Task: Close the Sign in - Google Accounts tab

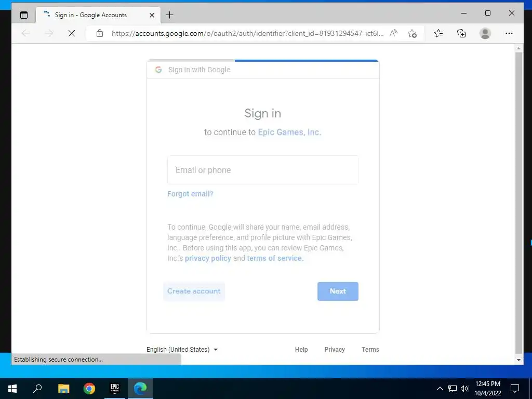Action: coord(152,15)
